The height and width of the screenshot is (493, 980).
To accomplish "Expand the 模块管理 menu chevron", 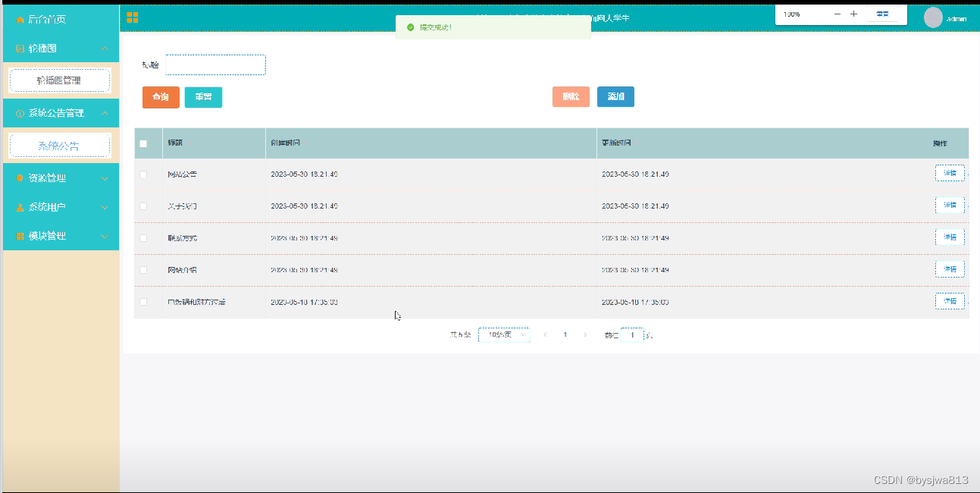I will point(105,236).
